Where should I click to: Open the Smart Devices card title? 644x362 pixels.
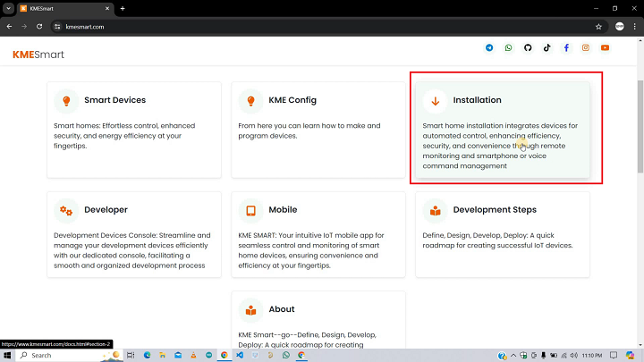click(115, 100)
